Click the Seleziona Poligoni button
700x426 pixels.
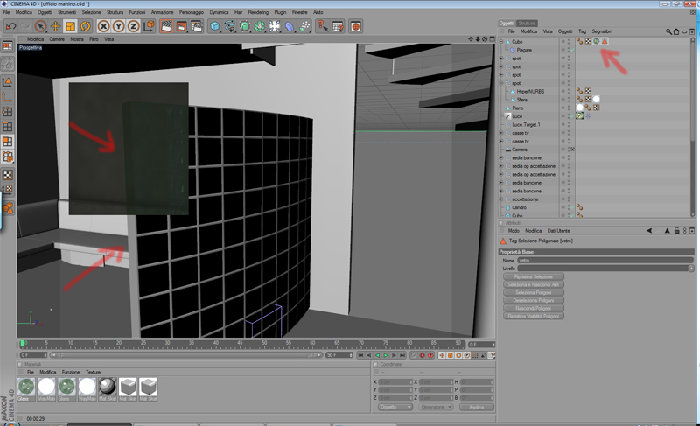[533, 292]
